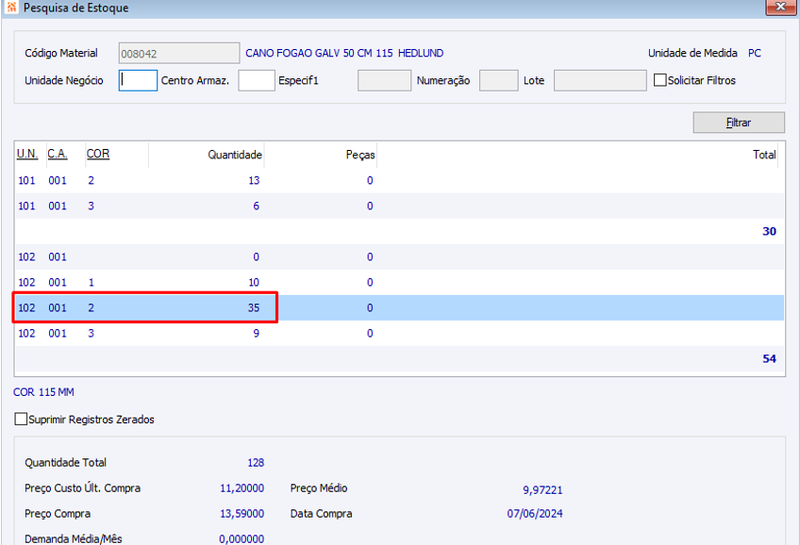Select row 101 001 with quantity 13
This screenshot has height=545, width=800.
[x=399, y=180]
